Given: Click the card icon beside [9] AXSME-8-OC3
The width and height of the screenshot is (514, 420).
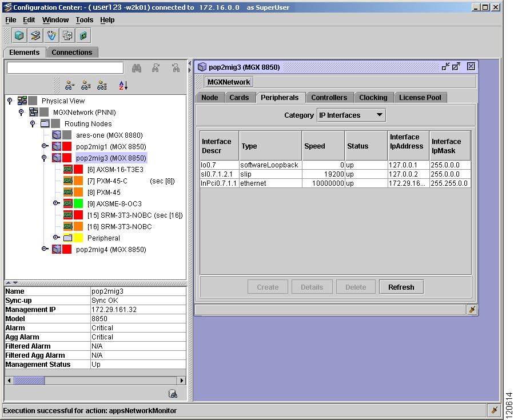Looking at the screenshot, I should 68,203.
